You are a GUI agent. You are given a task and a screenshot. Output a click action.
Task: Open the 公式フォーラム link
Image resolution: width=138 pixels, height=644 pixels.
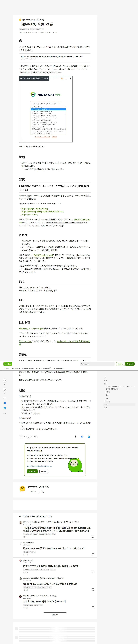(x=25, y=341)
